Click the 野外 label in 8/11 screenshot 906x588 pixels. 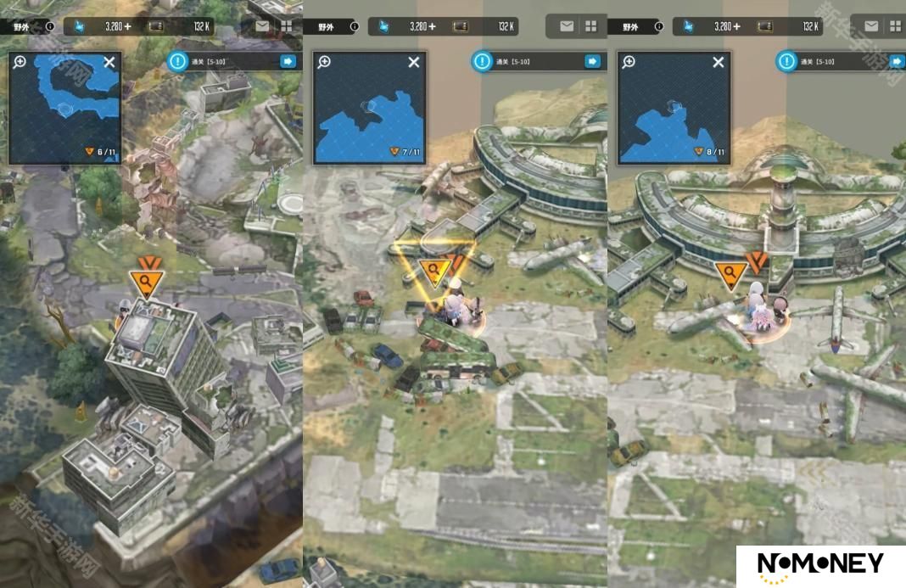click(630, 26)
